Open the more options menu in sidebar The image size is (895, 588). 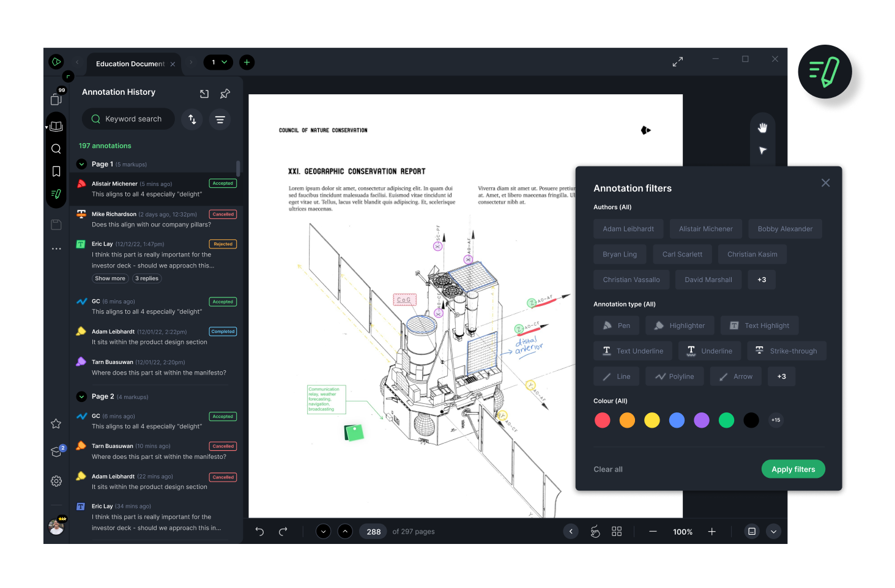(56, 248)
